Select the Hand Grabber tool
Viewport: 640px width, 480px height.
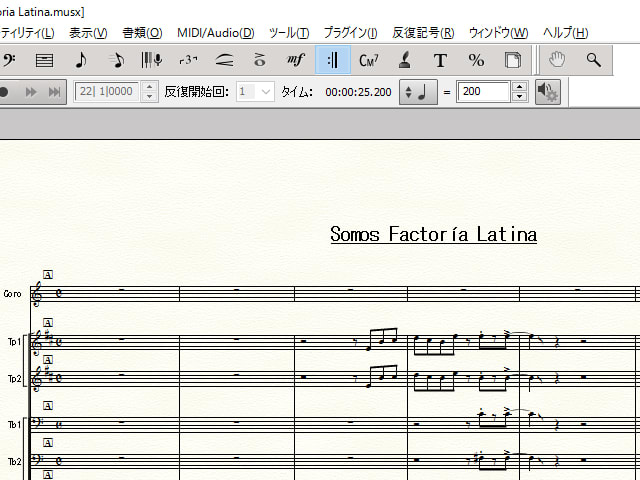click(x=558, y=60)
